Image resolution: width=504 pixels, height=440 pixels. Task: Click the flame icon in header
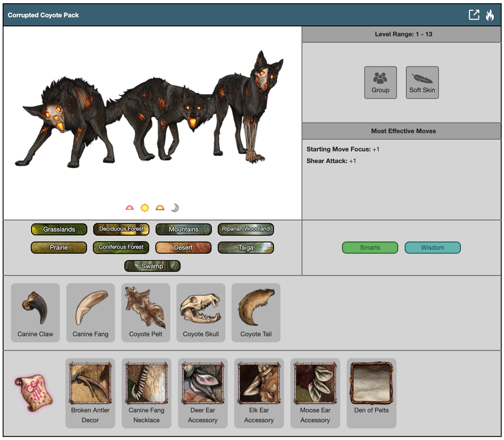(x=490, y=15)
